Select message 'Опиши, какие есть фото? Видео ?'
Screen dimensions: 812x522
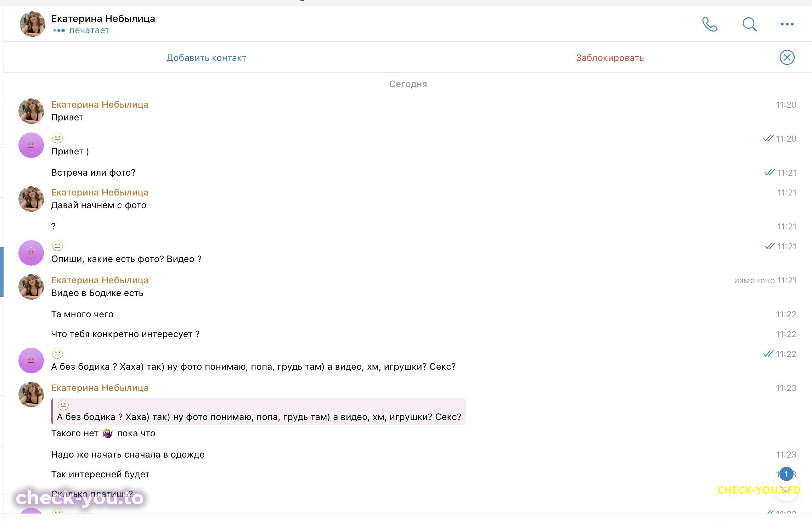click(x=126, y=259)
